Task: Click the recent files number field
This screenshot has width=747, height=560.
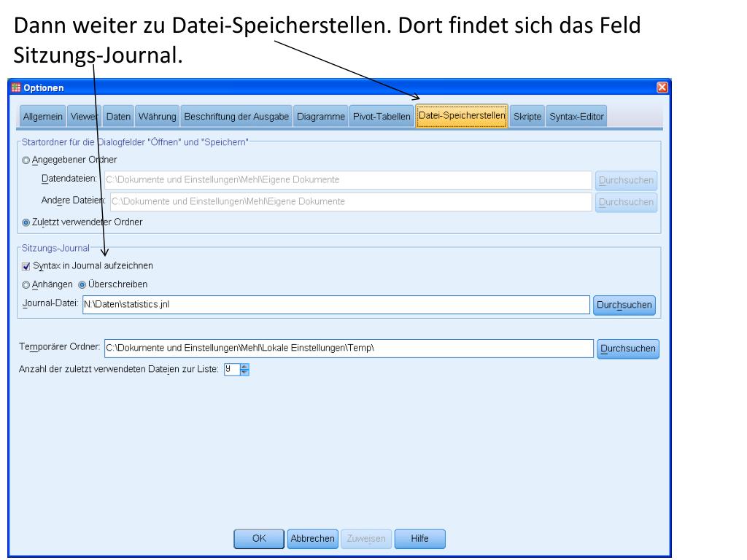Action: coord(232,370)
